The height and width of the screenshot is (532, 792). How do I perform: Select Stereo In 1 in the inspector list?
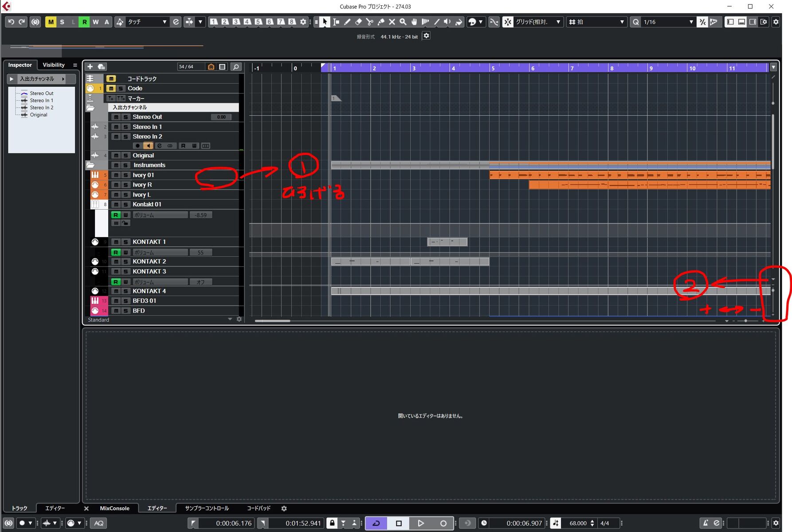coord(41,101)
